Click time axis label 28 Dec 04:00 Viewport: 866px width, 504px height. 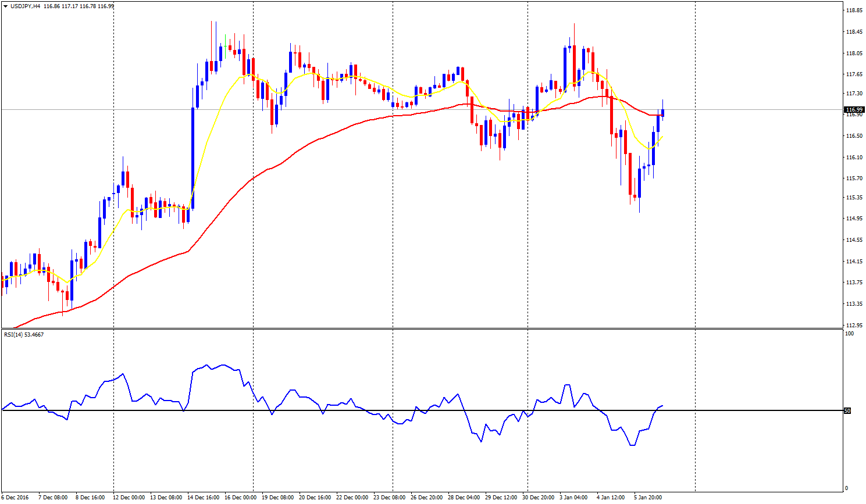point(464,498)
